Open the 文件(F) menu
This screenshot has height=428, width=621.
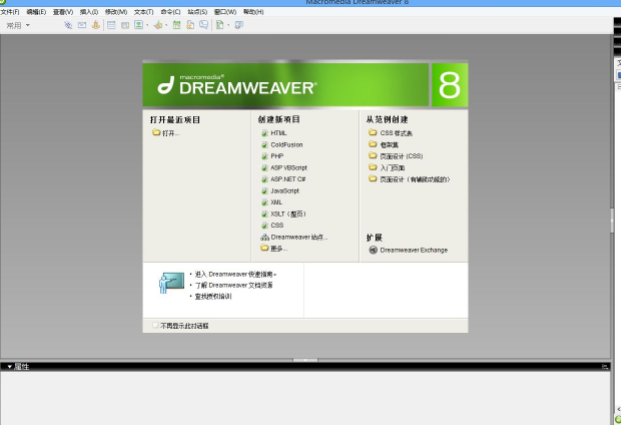(x=10, y=12)
